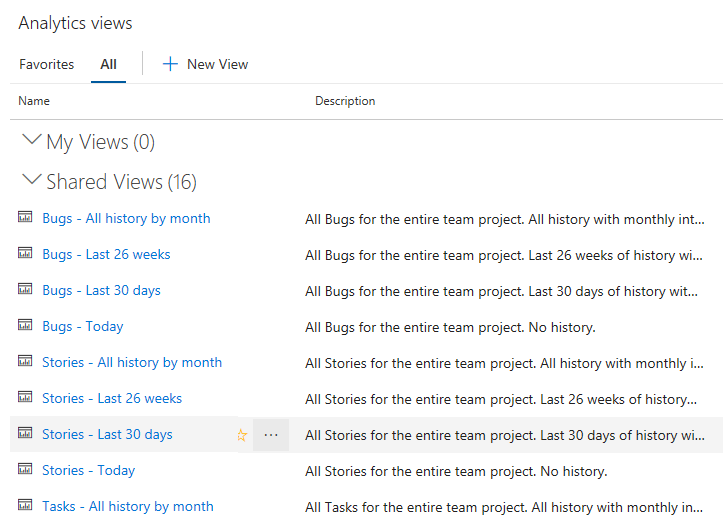The width and height of the screenshot is (723, 527).
Task: Click the plus icon for New View
Action: (x=170, y=64)
